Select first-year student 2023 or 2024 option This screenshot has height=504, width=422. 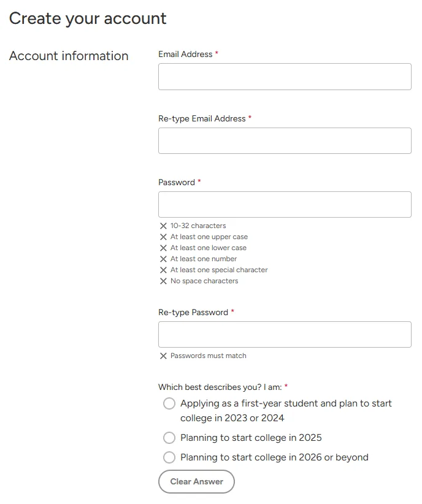[x=169, y=403]
